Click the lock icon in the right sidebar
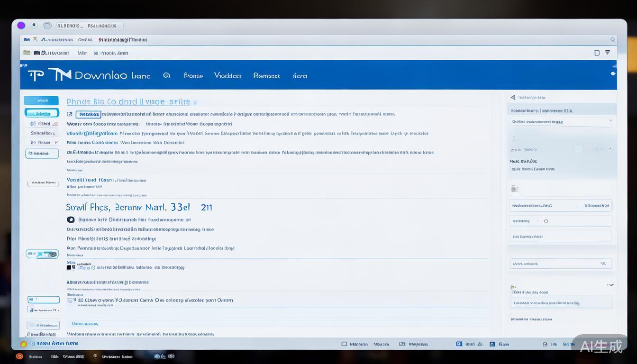 [x=514, y=189]
